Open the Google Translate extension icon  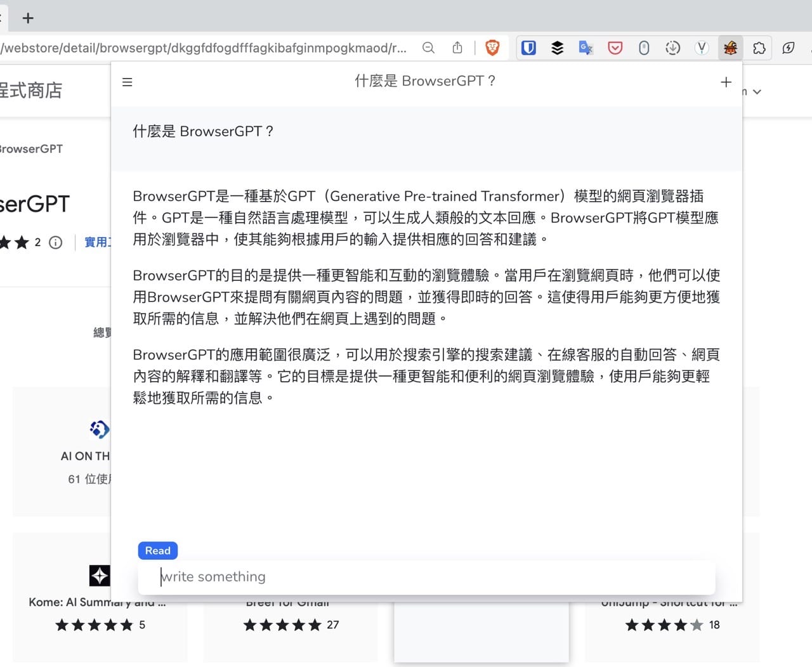click(586, 48)
